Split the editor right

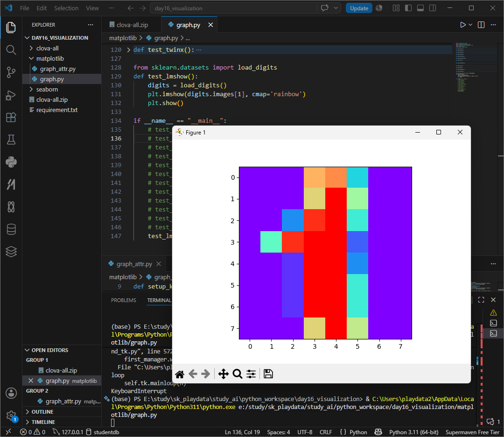coord(481,25)
